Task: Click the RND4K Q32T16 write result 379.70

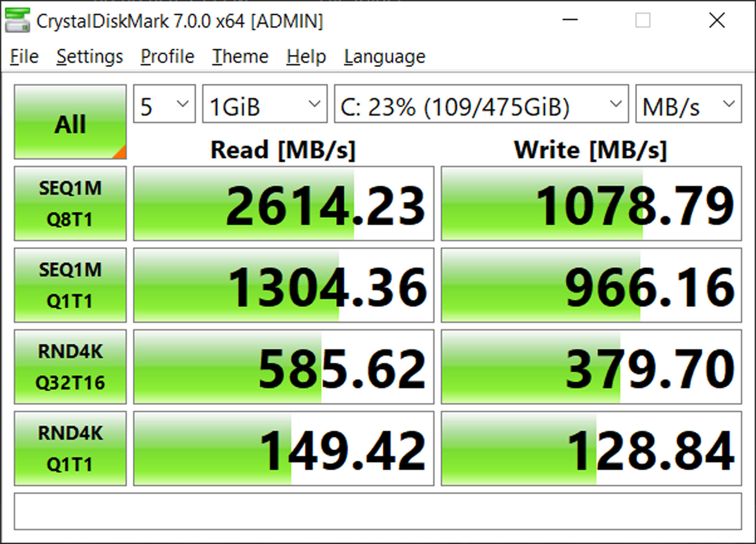Action: [x=591, y=367]
